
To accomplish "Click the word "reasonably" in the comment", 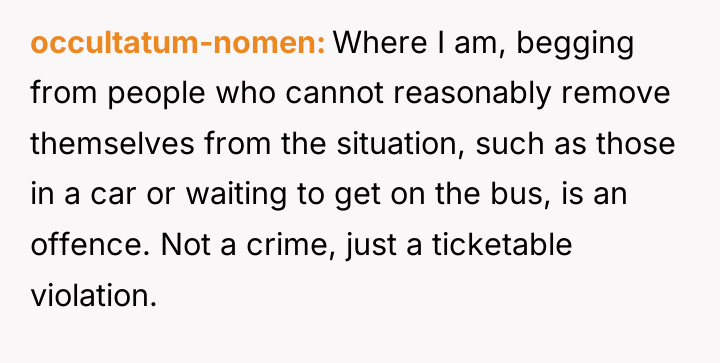I will point(472,95).
